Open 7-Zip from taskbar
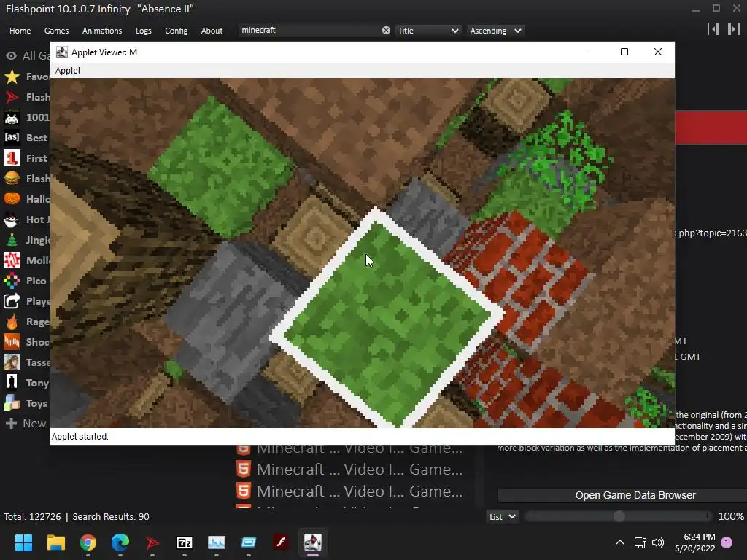Viewport: 747px width, 560px height. point(185,542)
